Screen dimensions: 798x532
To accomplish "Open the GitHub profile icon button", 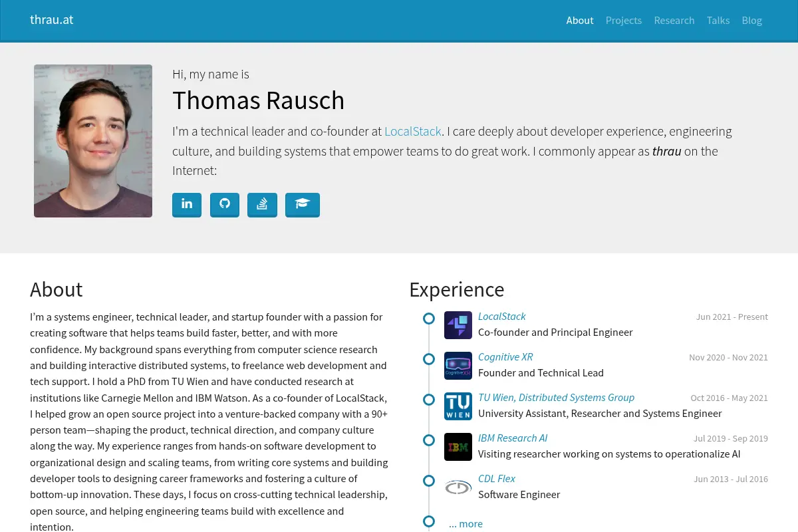I will point(225,205).
